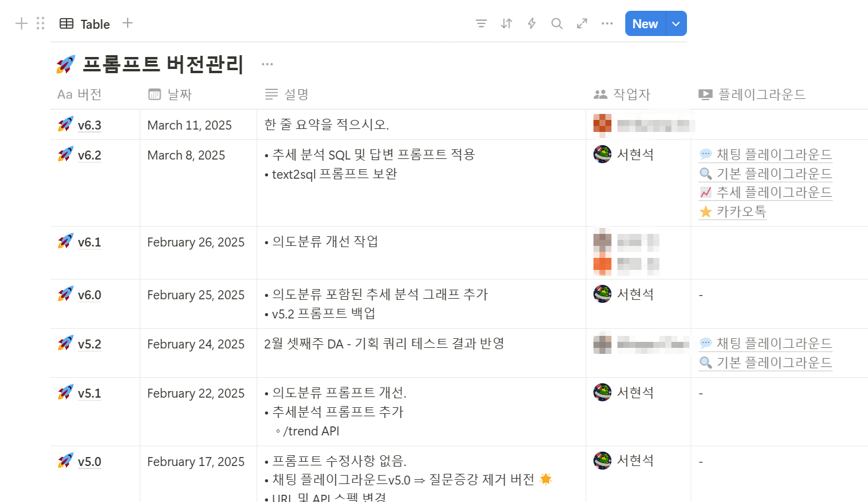This screenshot has width=868, height=502.
Task: Open the sort arrows icon
Action: [507, 24]
